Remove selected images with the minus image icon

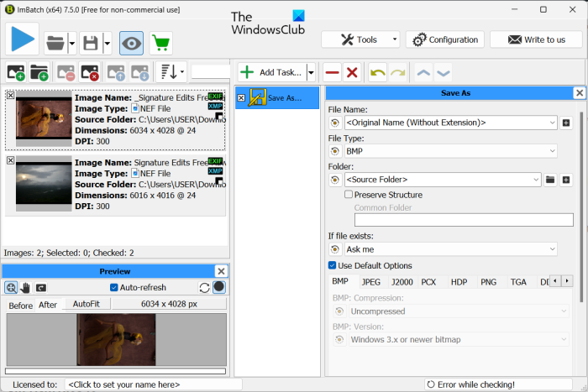[66, 72]
